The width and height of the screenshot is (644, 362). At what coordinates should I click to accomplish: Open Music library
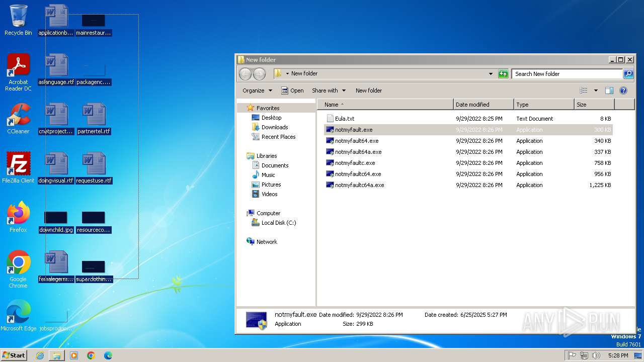(268, 175)
